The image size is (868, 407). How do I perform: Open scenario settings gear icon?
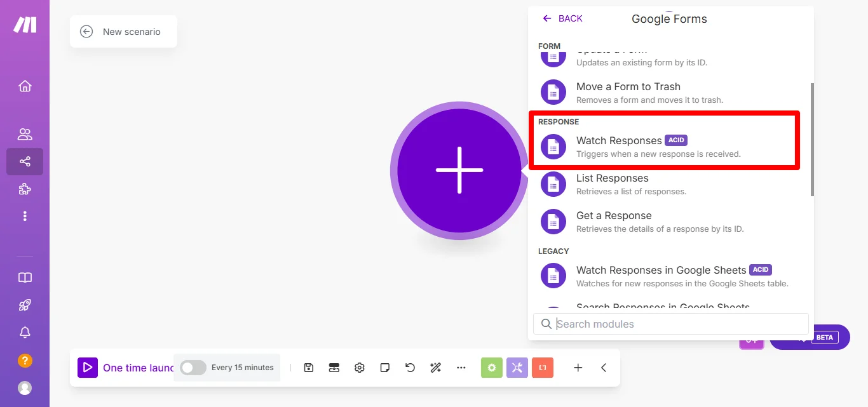coord(360,368)
